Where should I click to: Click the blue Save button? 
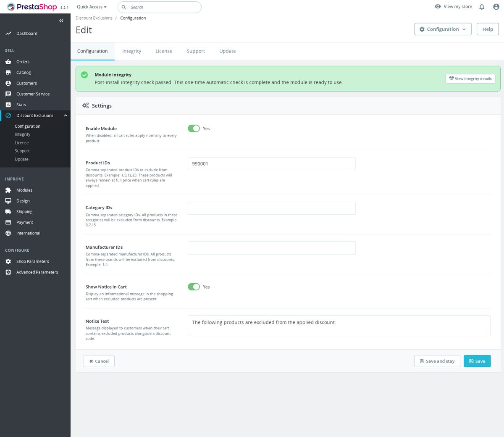coord(477,361)
